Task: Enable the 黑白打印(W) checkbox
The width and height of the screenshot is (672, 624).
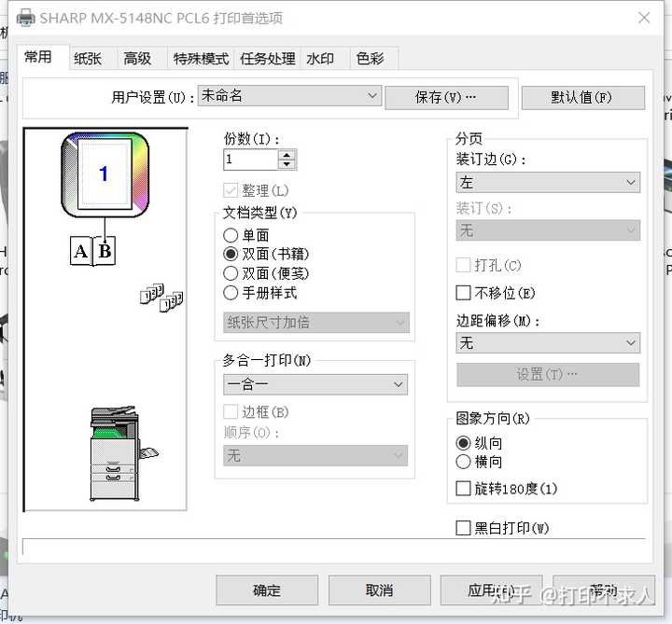Action: pos(463,528)
